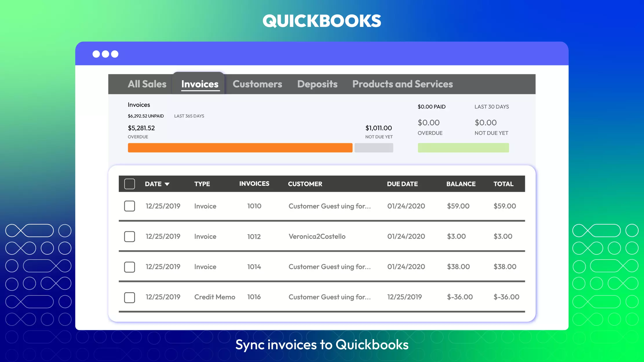
Task: Click the $-36.00 balance cell
Action: coord(460,297)
